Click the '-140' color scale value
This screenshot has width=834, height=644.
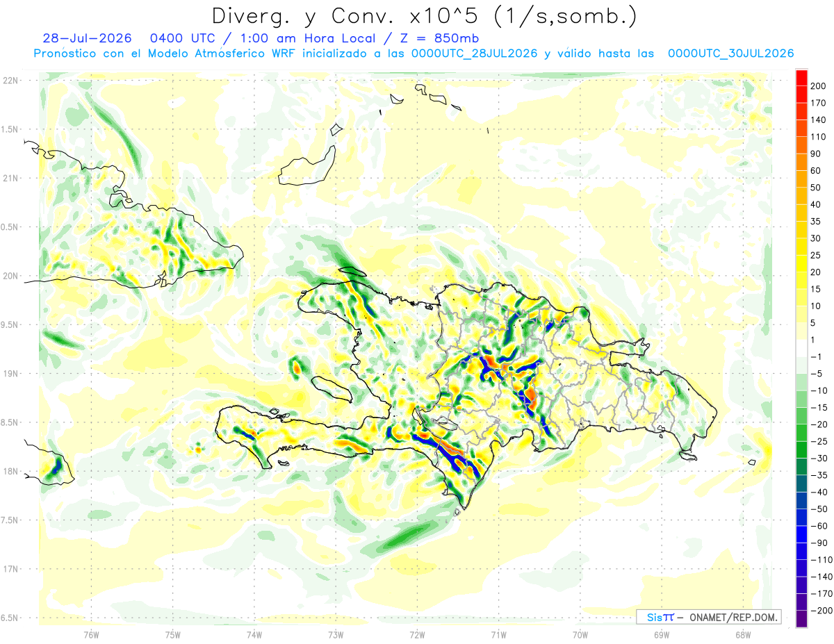[x=821, y=577]
